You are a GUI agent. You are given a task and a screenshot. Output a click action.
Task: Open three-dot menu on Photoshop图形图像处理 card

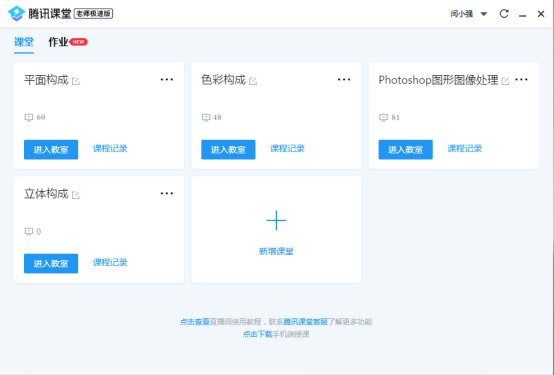521,80
